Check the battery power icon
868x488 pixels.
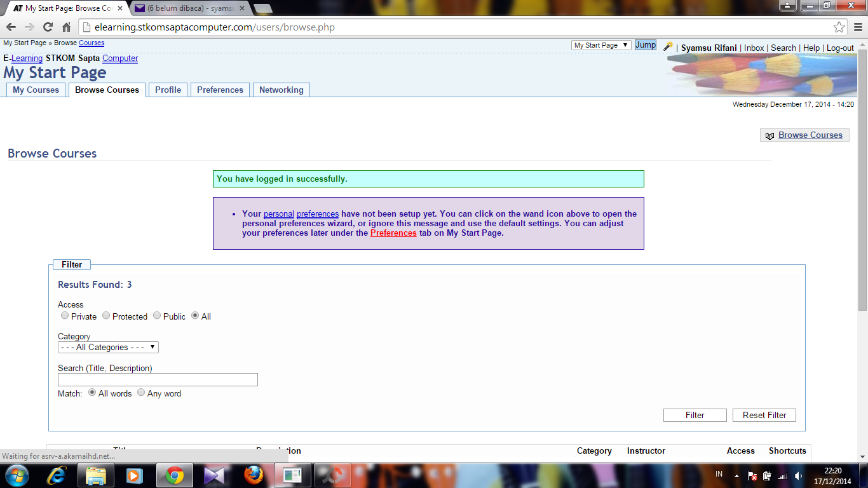[x=768, y=475]
